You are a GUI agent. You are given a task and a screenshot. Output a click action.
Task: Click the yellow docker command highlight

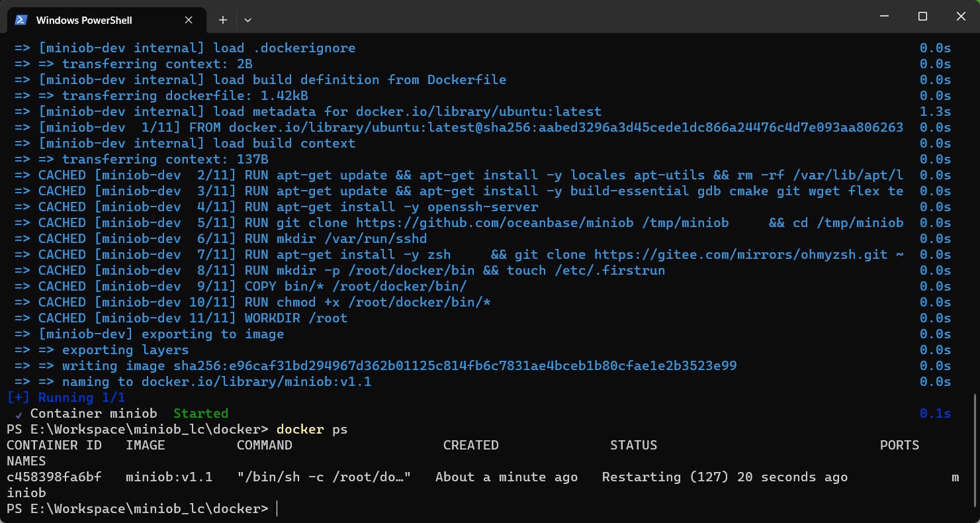pos(300,429)
